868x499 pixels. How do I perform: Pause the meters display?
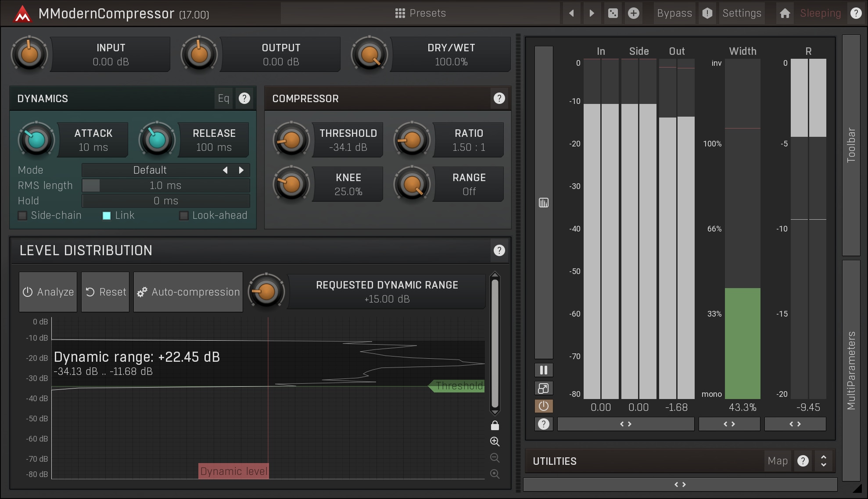[x=543, y=370]
